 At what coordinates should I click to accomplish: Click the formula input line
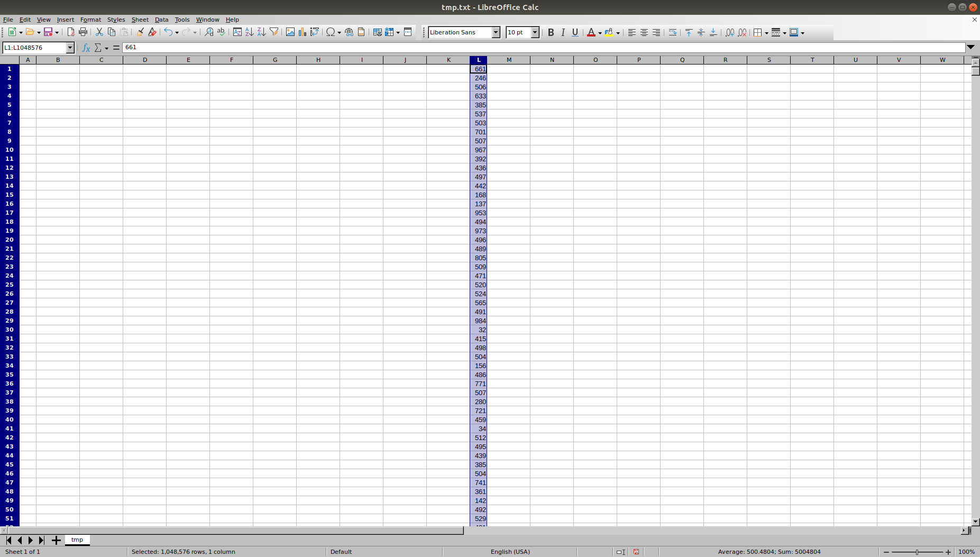(544, 48)
